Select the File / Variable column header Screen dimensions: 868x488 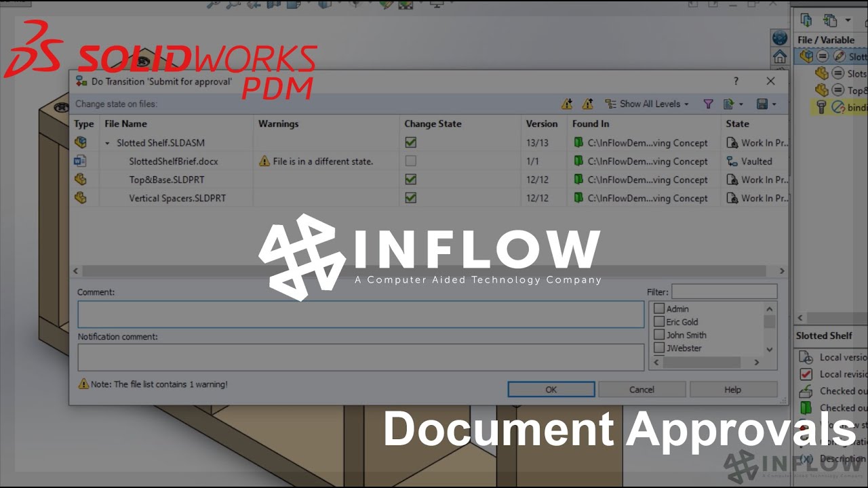826,39
